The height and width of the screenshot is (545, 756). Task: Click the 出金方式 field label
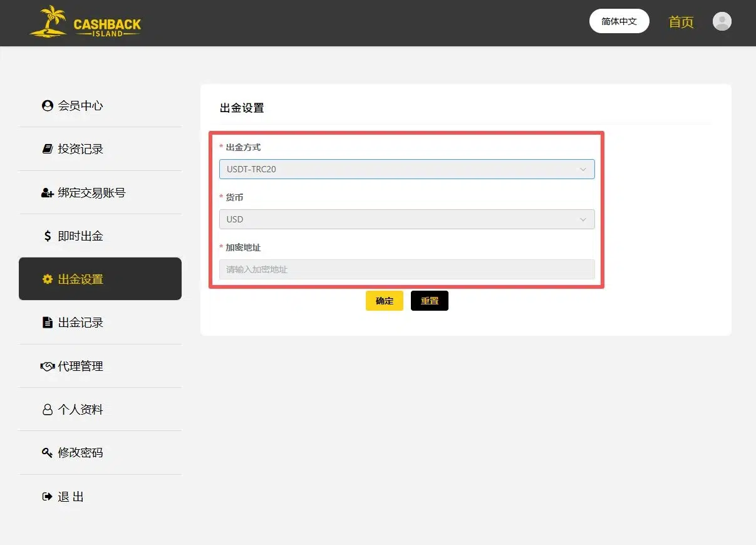pos(243,147)
